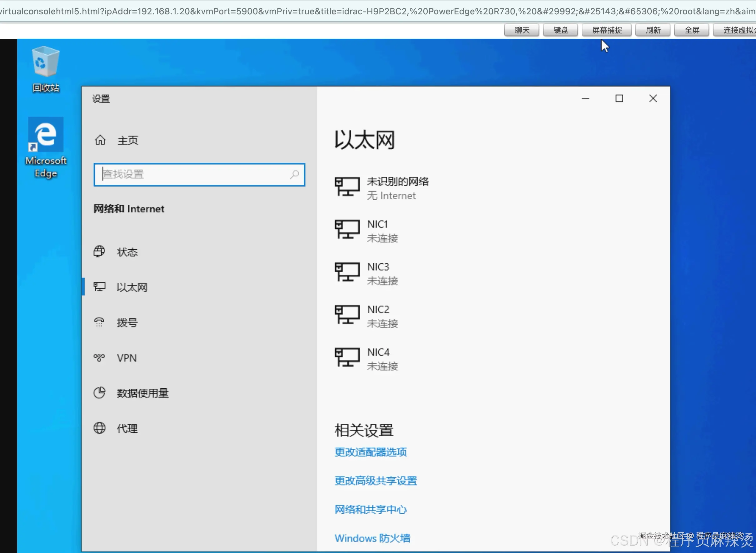
Task: Refresh the console with 刷新
Action: point(652,30)
